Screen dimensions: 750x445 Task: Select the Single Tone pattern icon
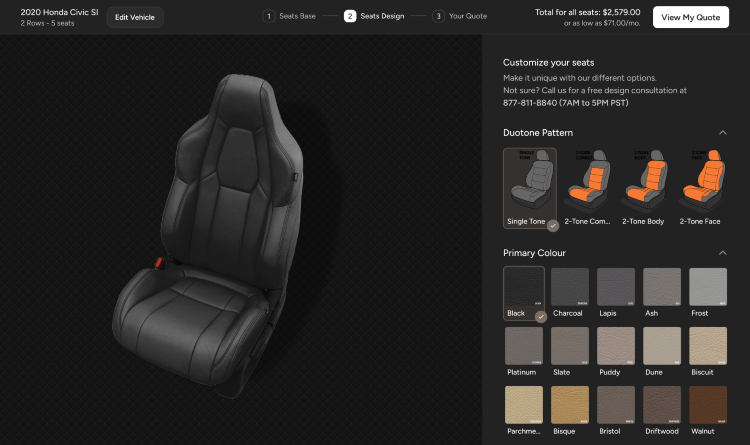530,180
